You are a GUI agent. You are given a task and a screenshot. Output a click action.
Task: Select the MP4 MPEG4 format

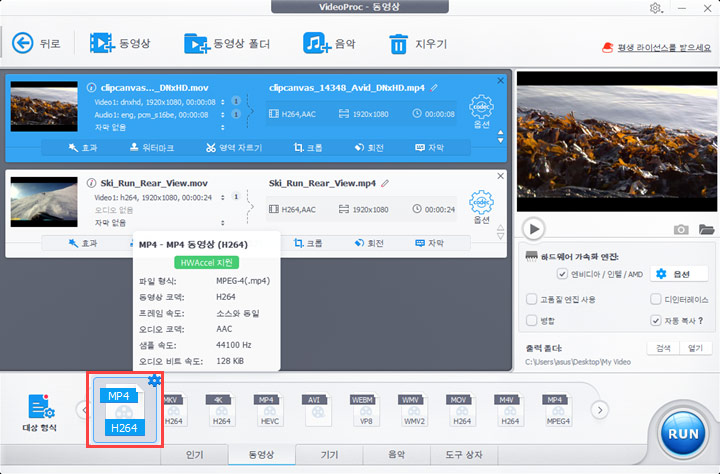tap(557, 410)
